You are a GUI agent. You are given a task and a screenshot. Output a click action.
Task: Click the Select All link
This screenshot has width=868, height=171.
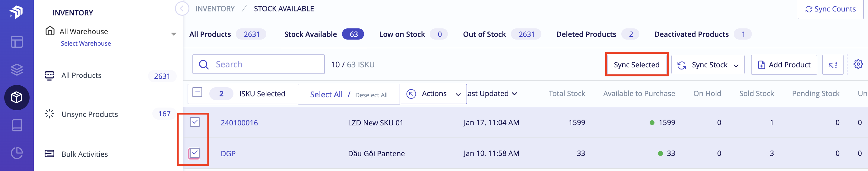click(326, 95)
